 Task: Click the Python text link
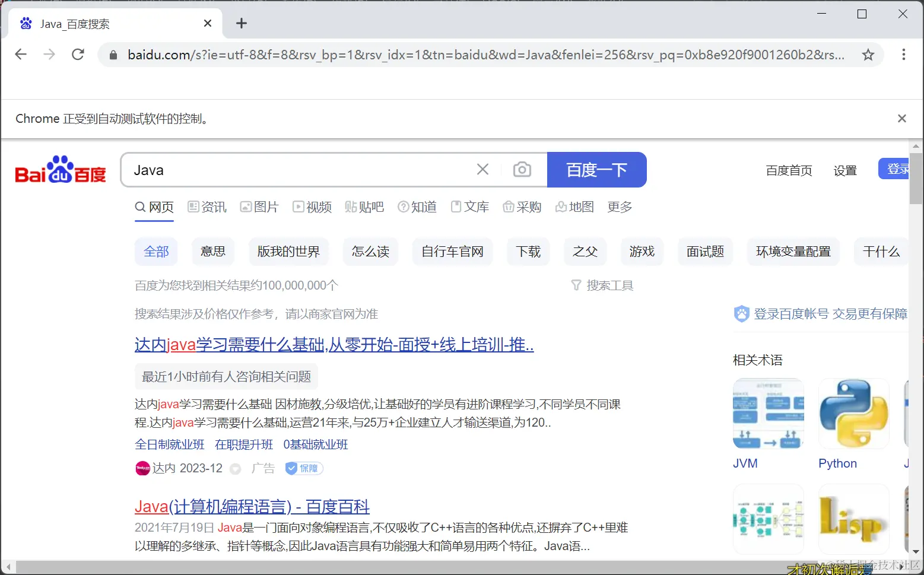pyautogui.click(x=837, y=463)
